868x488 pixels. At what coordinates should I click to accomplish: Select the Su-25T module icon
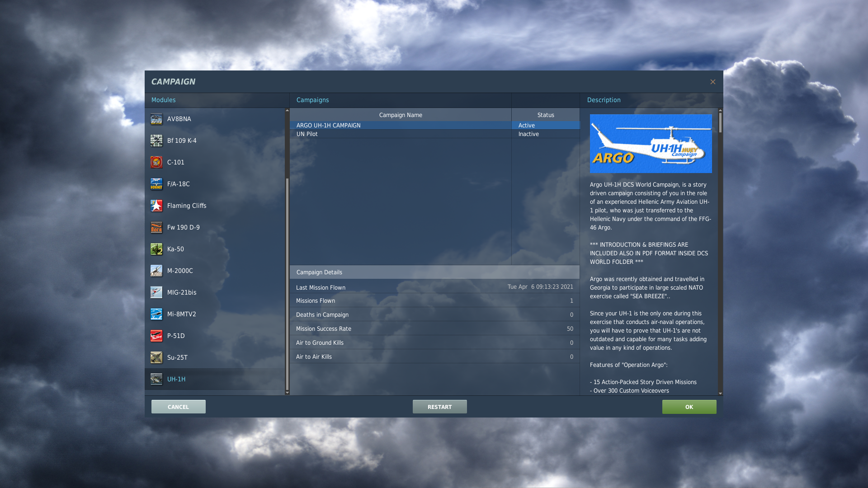156,357
